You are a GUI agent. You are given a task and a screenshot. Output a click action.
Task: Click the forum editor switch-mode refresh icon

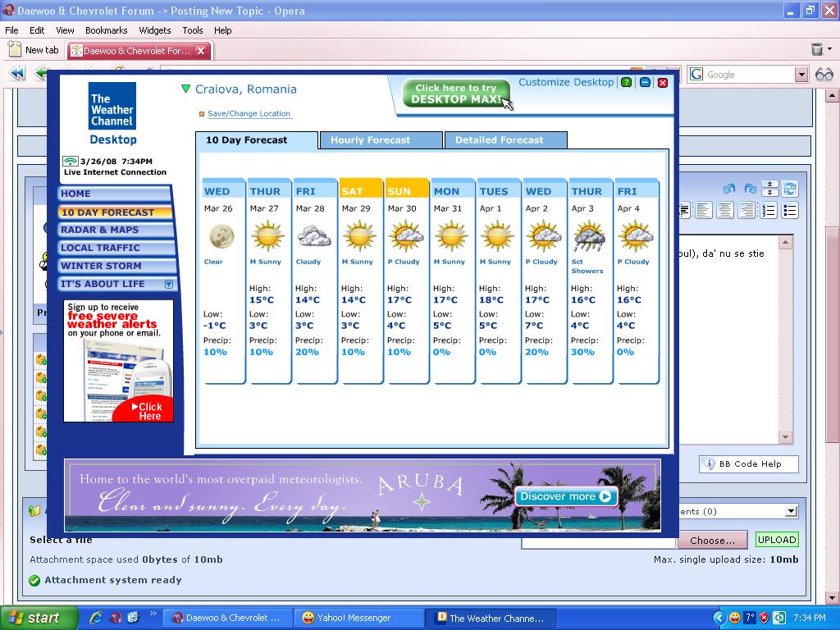click(x=790, y=189)
